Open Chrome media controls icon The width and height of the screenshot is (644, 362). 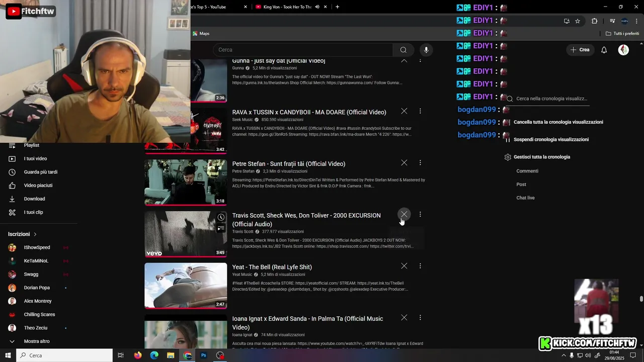612,21
